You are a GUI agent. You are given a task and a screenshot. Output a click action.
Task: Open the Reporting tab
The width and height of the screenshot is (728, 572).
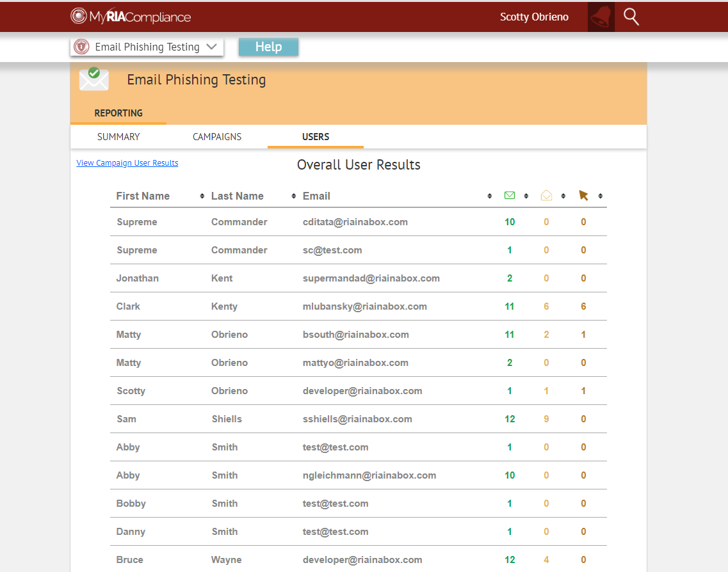118,113
